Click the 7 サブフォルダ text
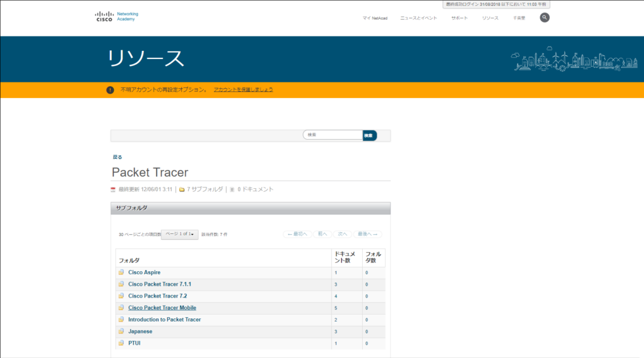 (x=205, y=189)
